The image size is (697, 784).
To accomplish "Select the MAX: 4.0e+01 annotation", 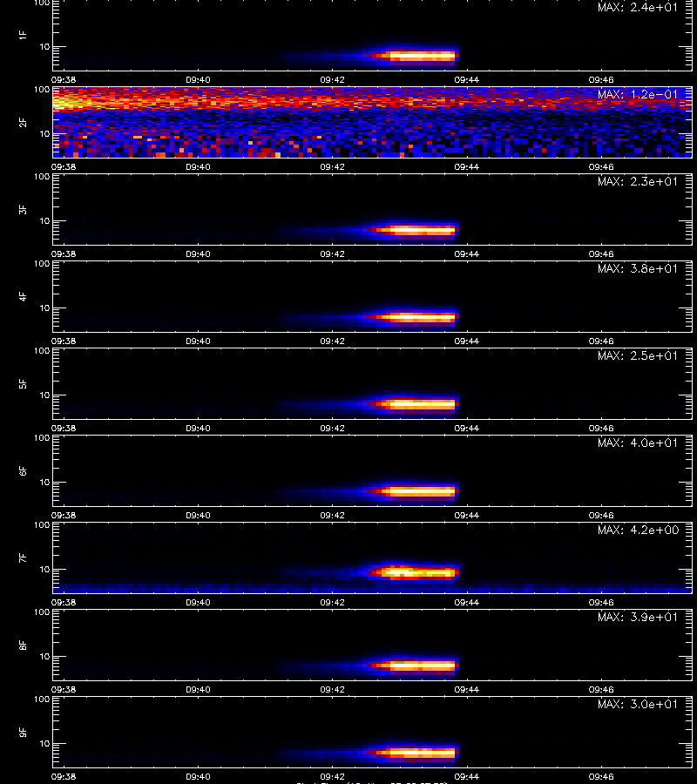I will pos(638,443).
